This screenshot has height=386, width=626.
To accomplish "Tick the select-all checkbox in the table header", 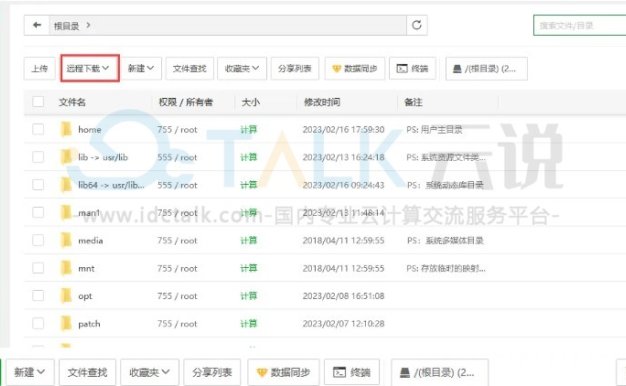I will [x=38, y=102].
